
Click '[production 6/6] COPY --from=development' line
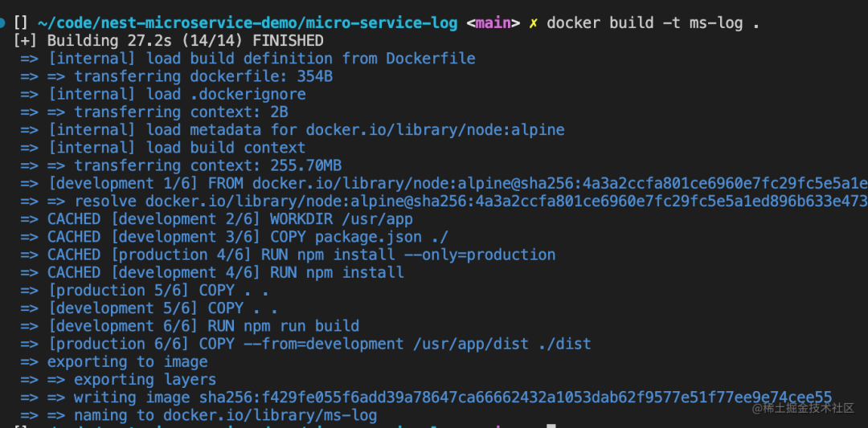(306, 344)
